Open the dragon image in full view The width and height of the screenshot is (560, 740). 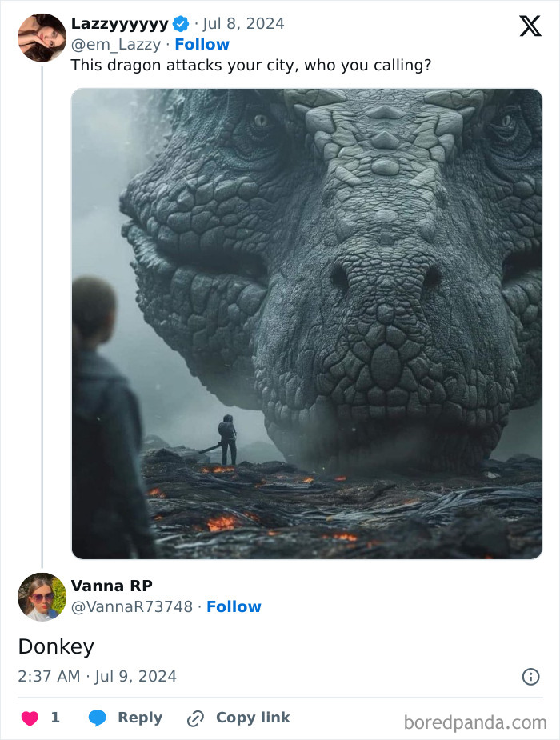click(304, 324)
